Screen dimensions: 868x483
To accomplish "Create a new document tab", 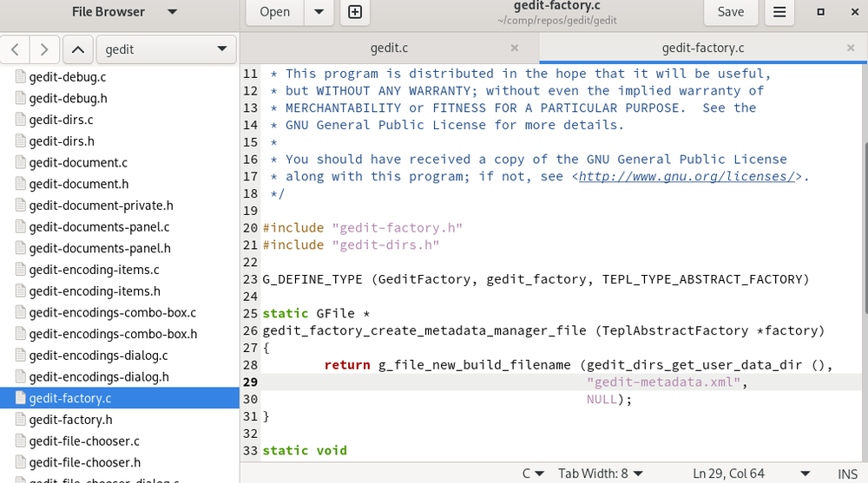I will point(355,11).
